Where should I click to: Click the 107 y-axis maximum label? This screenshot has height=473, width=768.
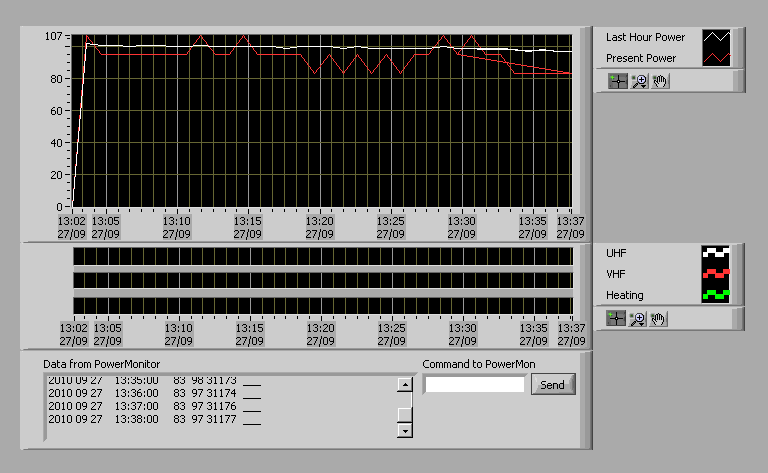coord(54,37)
